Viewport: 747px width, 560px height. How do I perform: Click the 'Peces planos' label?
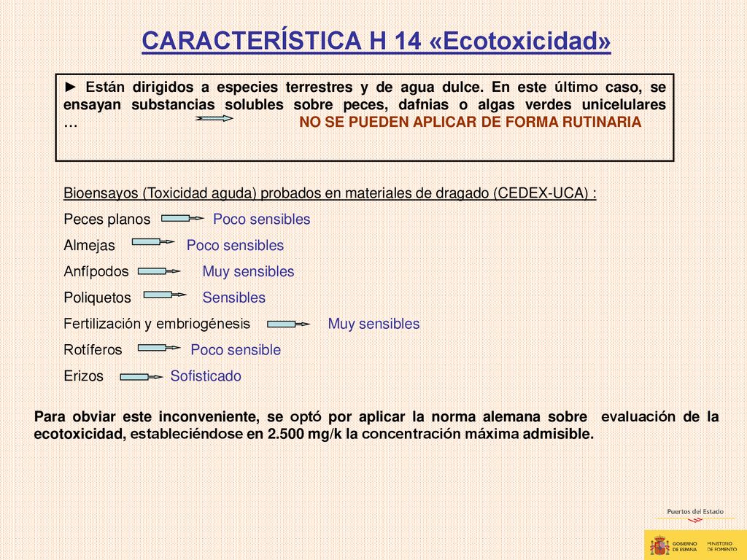point(107,219)
